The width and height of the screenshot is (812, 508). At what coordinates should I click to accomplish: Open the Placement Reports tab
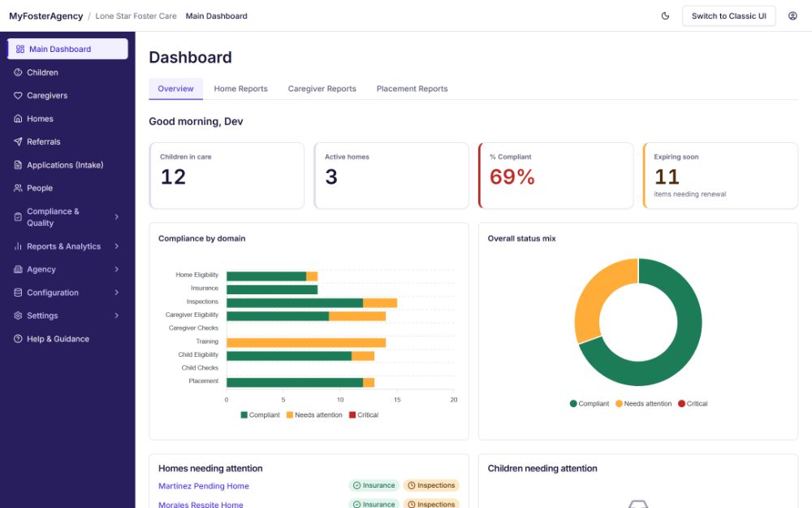412,89
